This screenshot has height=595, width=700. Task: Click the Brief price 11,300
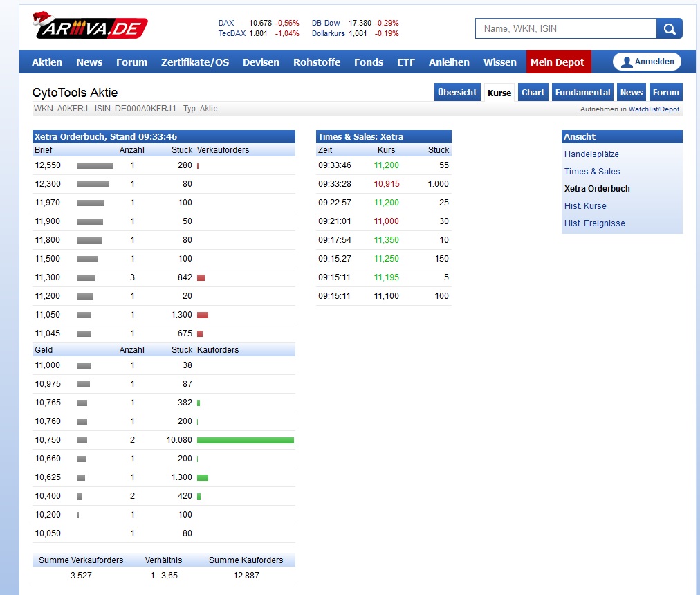click(x=47, y=277)
